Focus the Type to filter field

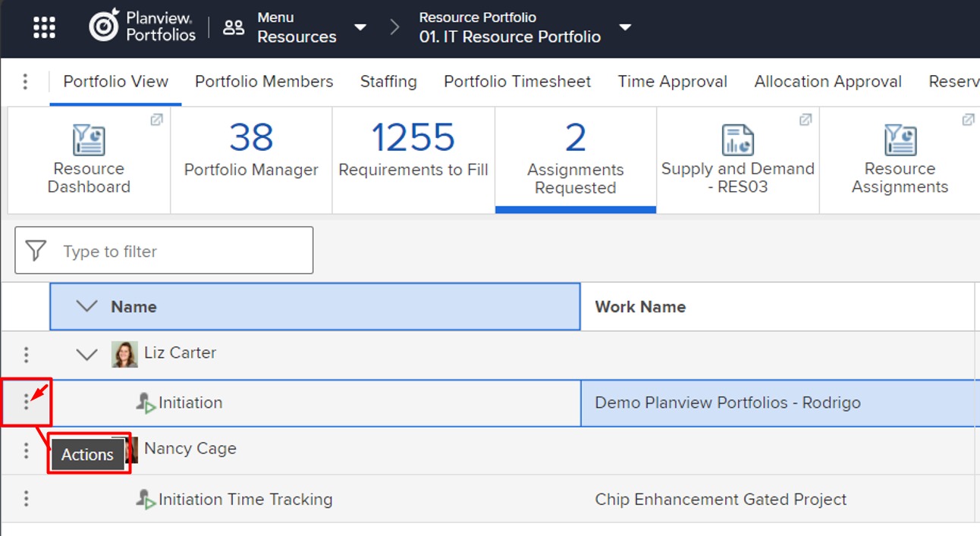(164, 250)
